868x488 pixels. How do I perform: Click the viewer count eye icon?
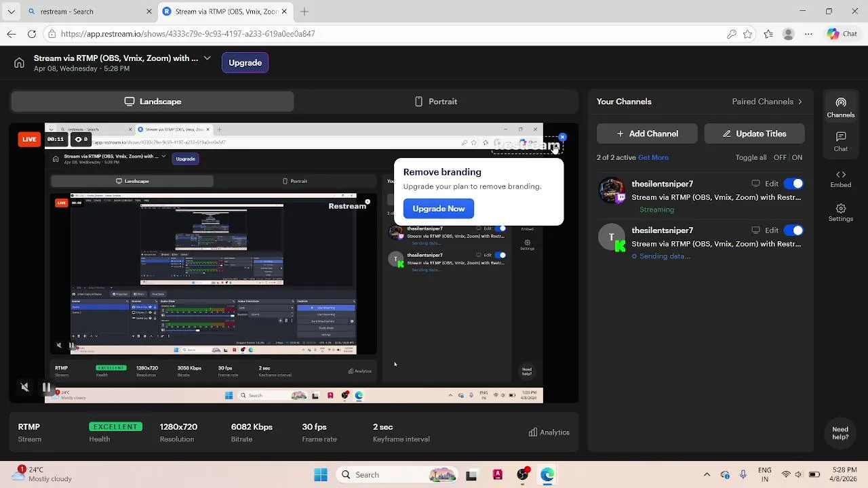tap(81, 139)
